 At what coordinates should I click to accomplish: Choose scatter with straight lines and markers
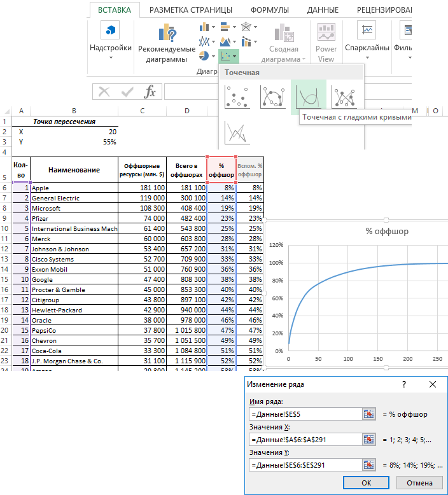pyautogui.click(x=344, y=97)
